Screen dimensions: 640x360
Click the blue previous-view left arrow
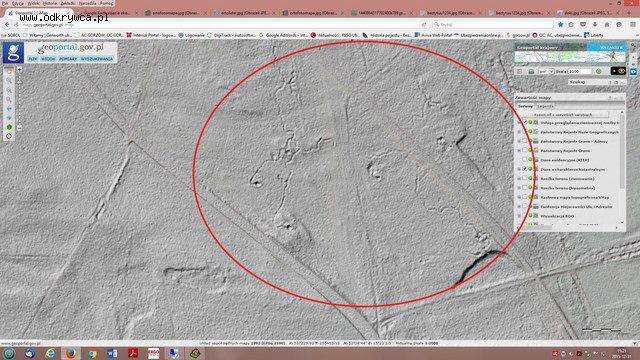9,109
